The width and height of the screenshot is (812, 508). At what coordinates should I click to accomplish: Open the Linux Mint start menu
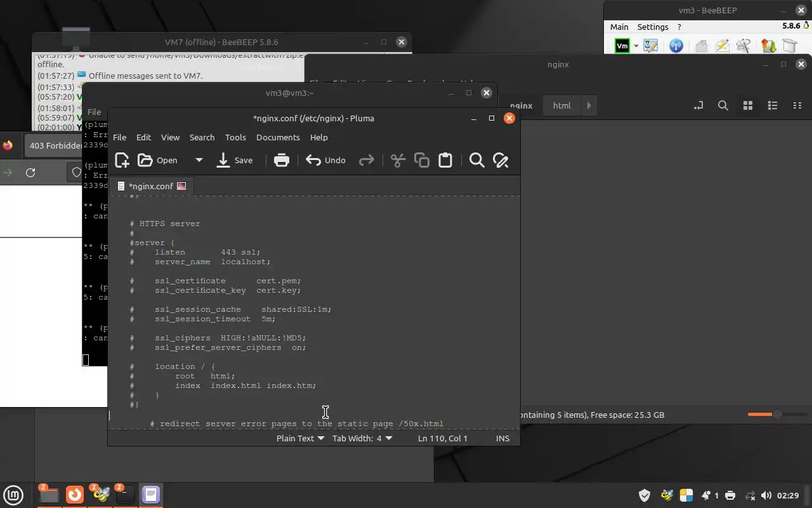pyautogui.click(x=13, y=495)
